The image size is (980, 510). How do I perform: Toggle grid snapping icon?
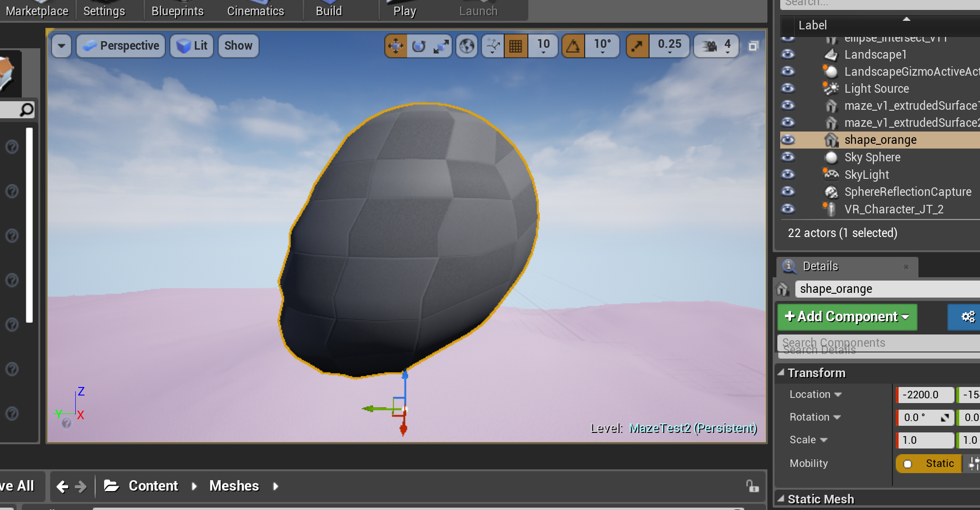click(516, 46)
